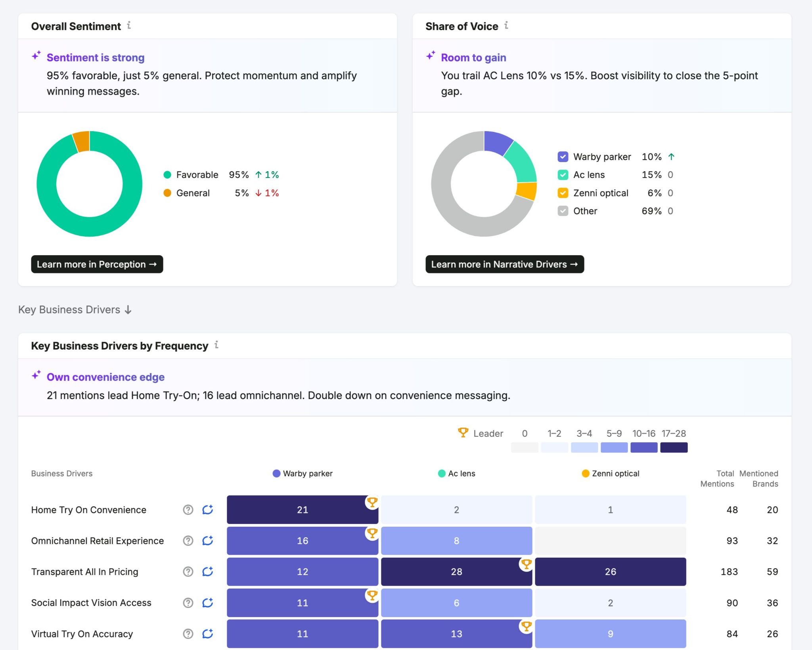
Task: Click the Zenni optical column header
Action: click(x=611, y=474)
